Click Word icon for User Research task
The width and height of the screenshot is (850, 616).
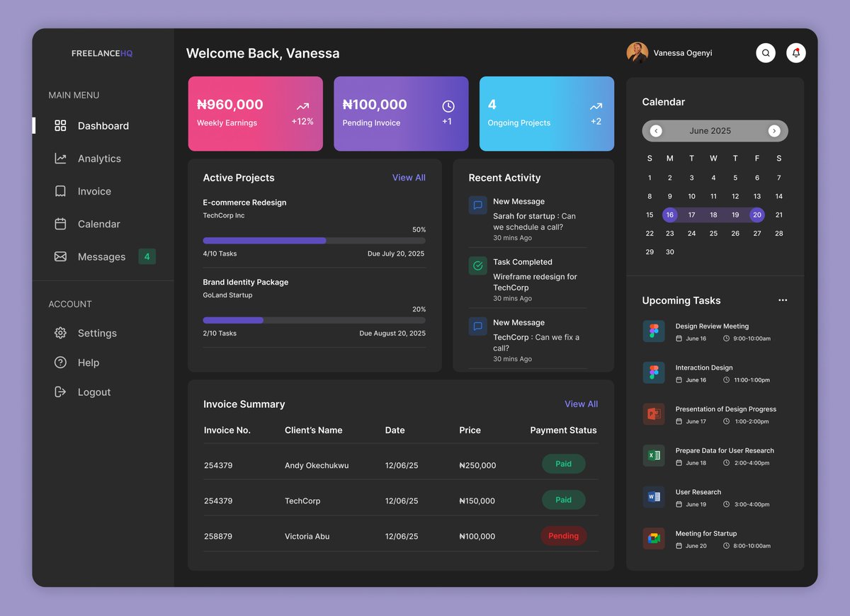[x=654, y=497]
